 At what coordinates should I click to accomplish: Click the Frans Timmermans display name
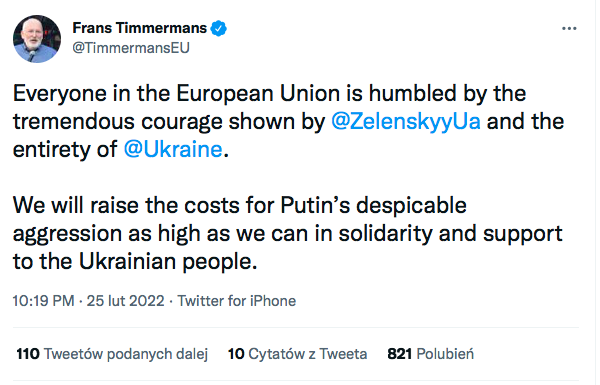click(140, 28)
